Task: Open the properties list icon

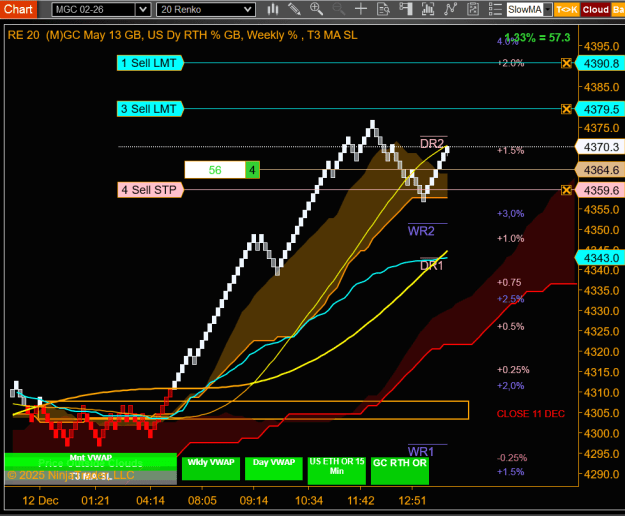Action: pyautogui.click(x=495, y=9)
